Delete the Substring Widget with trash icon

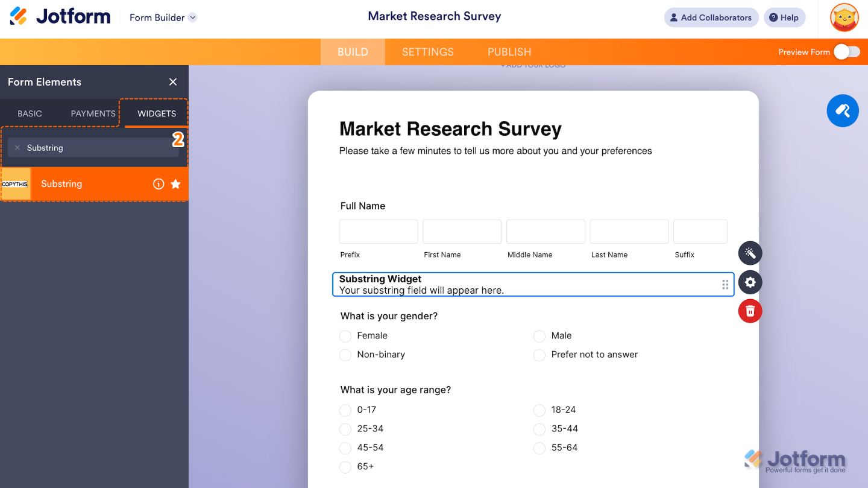(750, 311)
